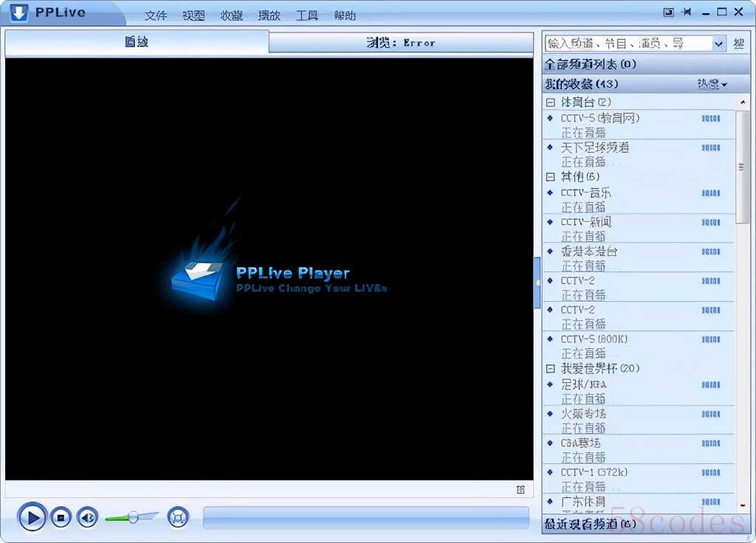Collapse the 我爱世界杯 (20) group
The image size is (756, 543).
(x=550, y=369)
